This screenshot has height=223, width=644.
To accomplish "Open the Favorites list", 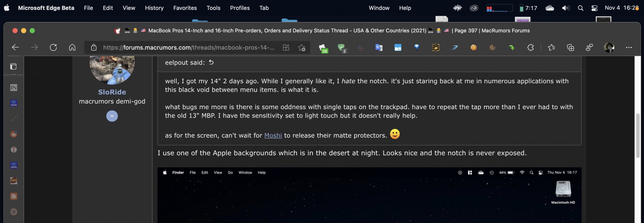I will tap(551, 47).
